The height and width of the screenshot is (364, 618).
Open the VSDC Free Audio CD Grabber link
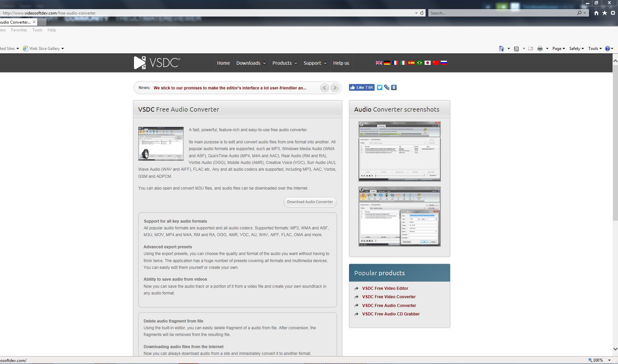[x=391, y=314]
